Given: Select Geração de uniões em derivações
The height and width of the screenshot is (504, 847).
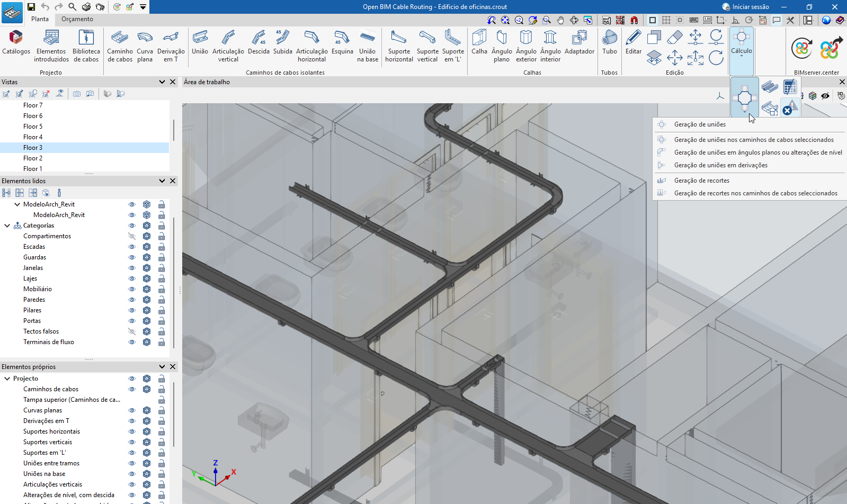Looking at the screenshot, I should pos(720,165).
